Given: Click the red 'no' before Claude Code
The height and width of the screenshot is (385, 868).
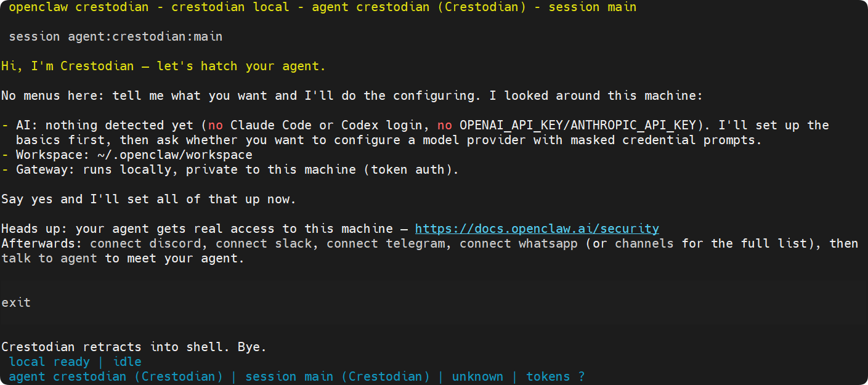Looking at the screenshot, I should tap(216, 125).
